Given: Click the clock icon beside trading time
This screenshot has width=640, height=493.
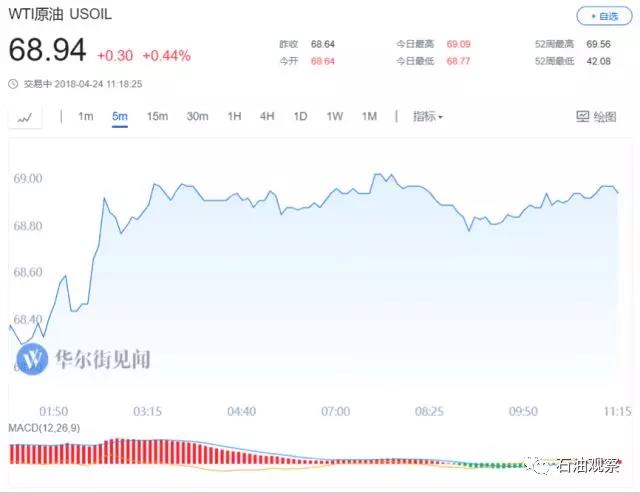Looking at the screenshot, I should coord(12,84).
